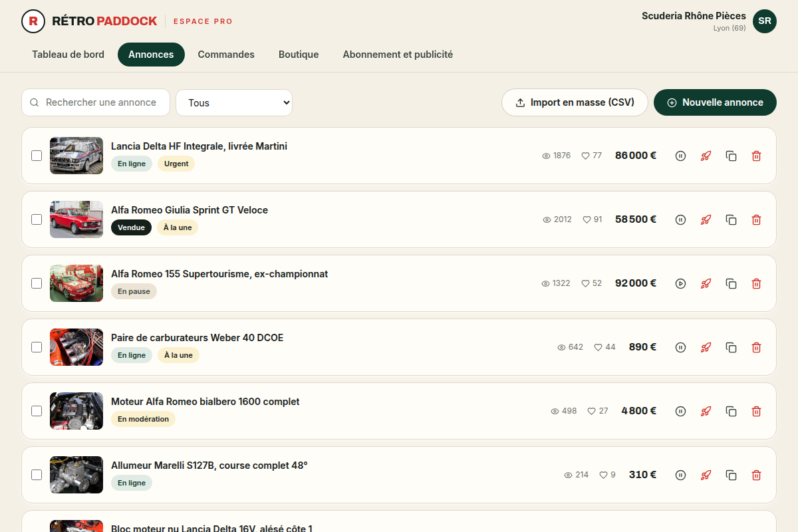Select the Weber 40 DCOE carburateurs checkbox
The width and height of the screenshot is (798, 532).
[37, 347]
